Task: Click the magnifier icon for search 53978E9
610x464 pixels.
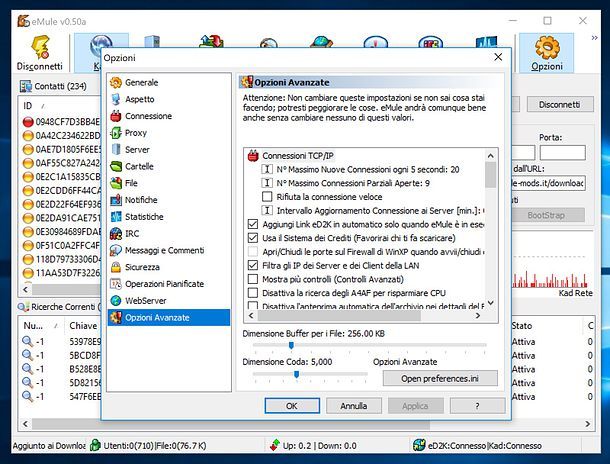Action: coord(27,341)
